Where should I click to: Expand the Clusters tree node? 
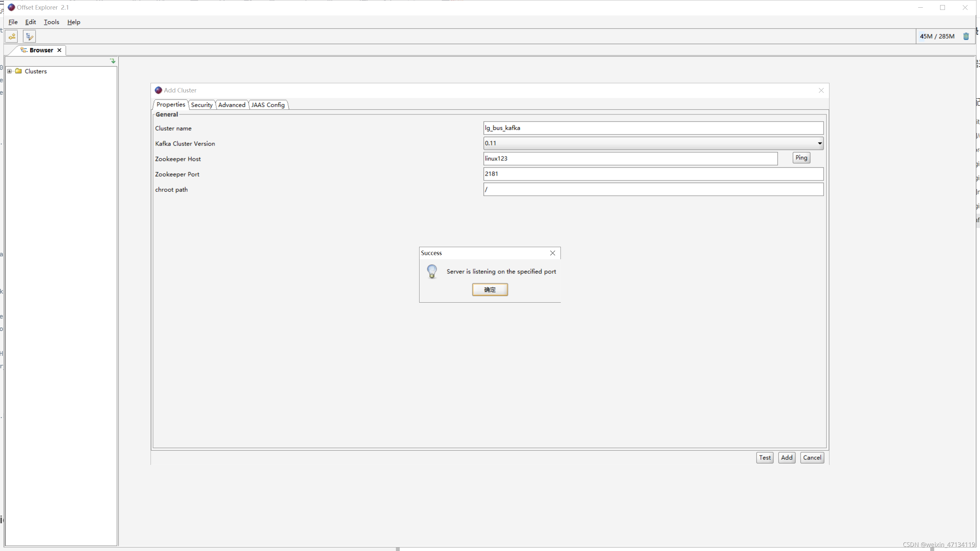pyautogui.click(x=10, y=71)
